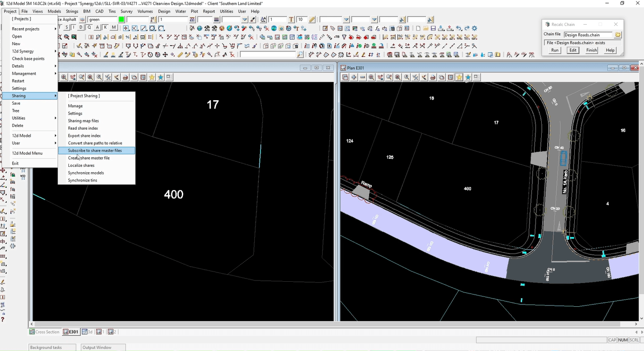
Task: Browse for chain file with the folder icon
Action: click(618, 34)
